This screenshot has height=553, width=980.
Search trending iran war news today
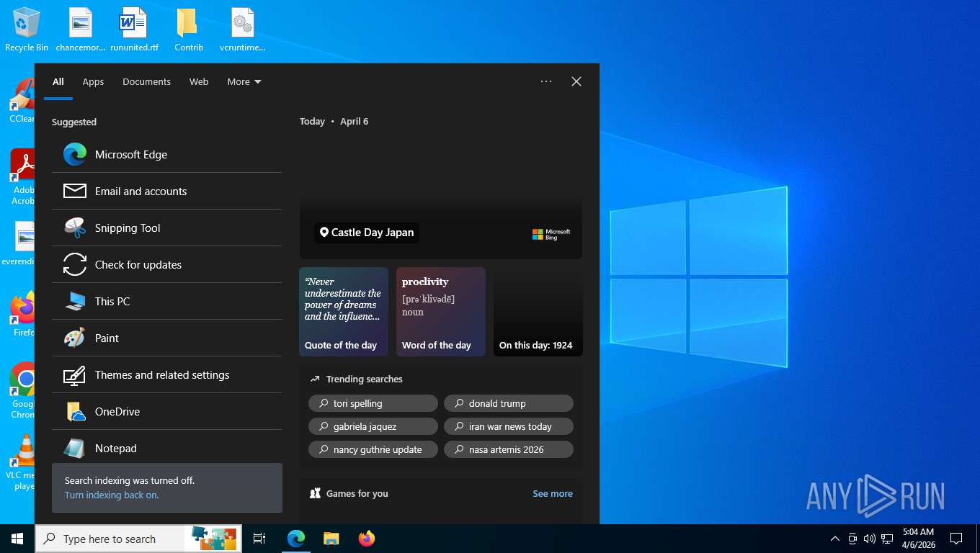[509, 426]
